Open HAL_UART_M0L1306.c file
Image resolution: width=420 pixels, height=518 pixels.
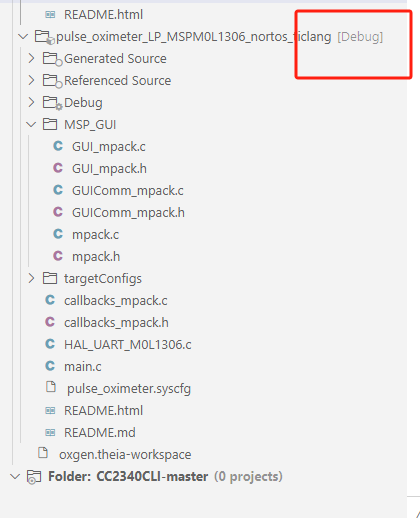[128, 345]
